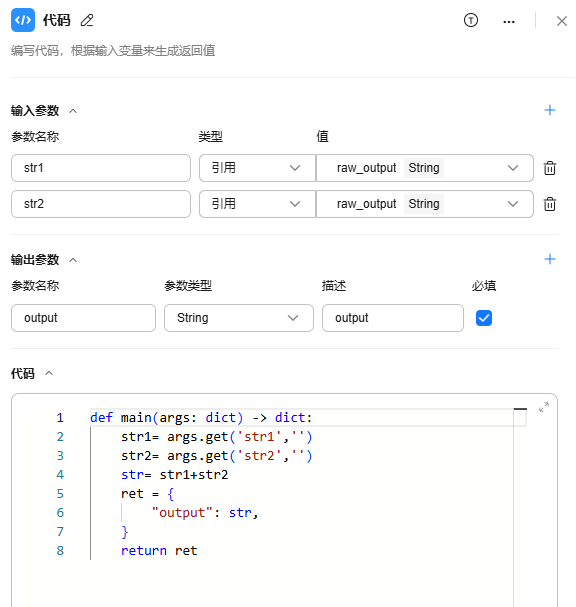Screen dimensions: 576x607
Task: Collapse the 输入参数 section
Action: 73,111
